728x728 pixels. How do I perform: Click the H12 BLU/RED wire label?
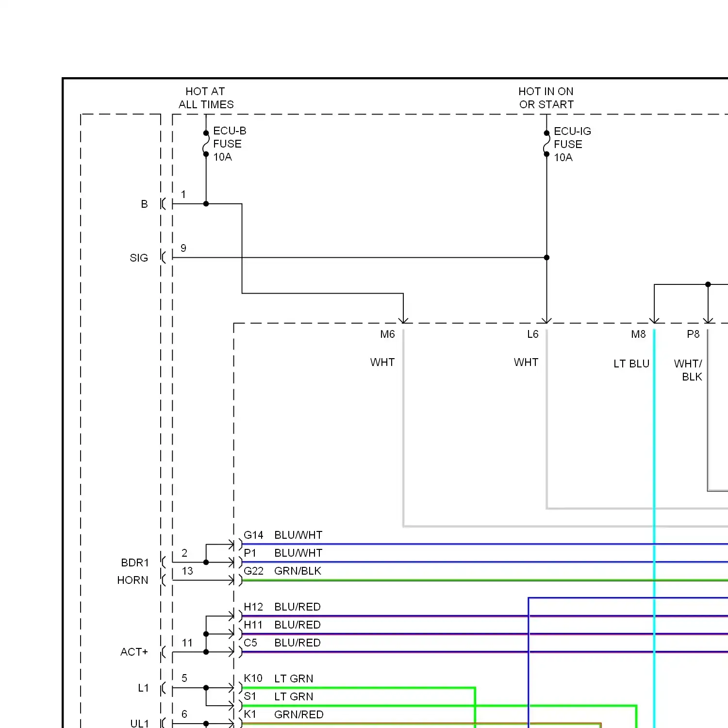tap(282, 607)
